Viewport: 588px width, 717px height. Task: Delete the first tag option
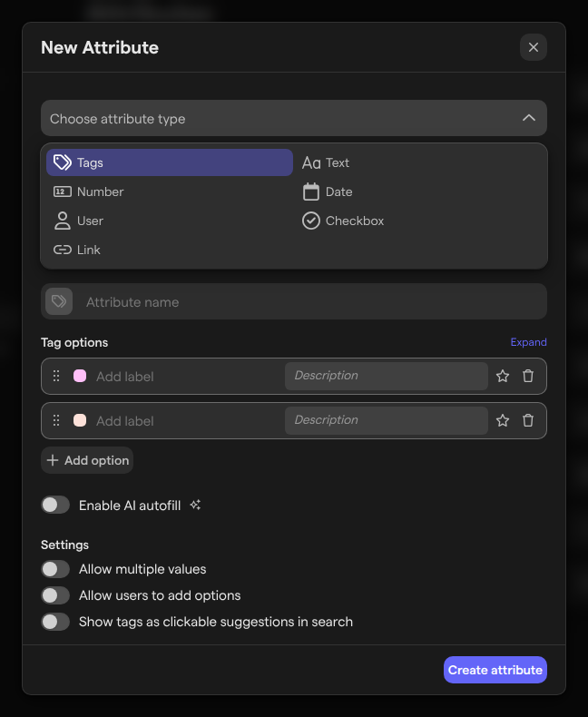pyautogui.click(x=528, y=376)
